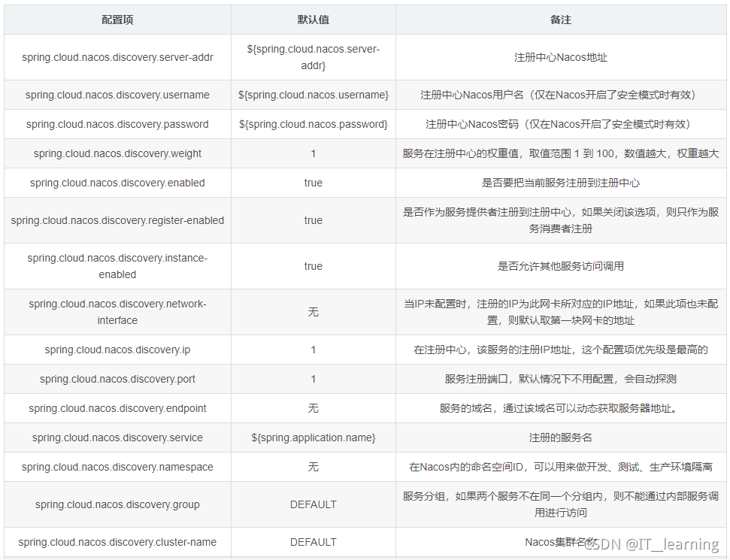
Task: Select spring.cloud.nacos.discovery.server-addr cell
Action: pyautogui.click(x=117, y=57)
